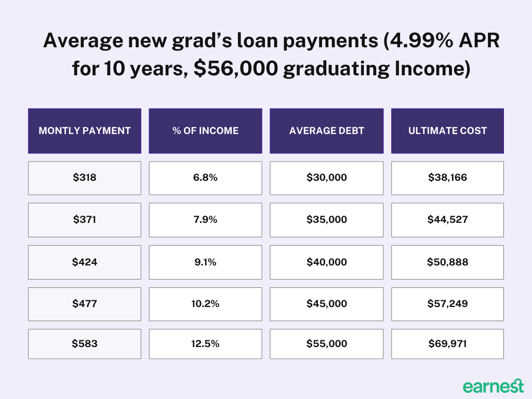Select the % OF INCOME header

205,131
